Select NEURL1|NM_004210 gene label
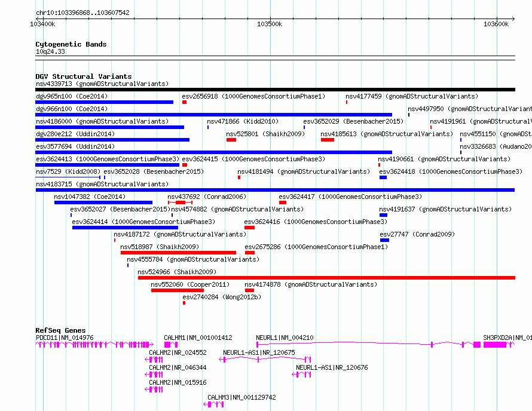Viewport: 532px width, 411px height. pos(285,338)
